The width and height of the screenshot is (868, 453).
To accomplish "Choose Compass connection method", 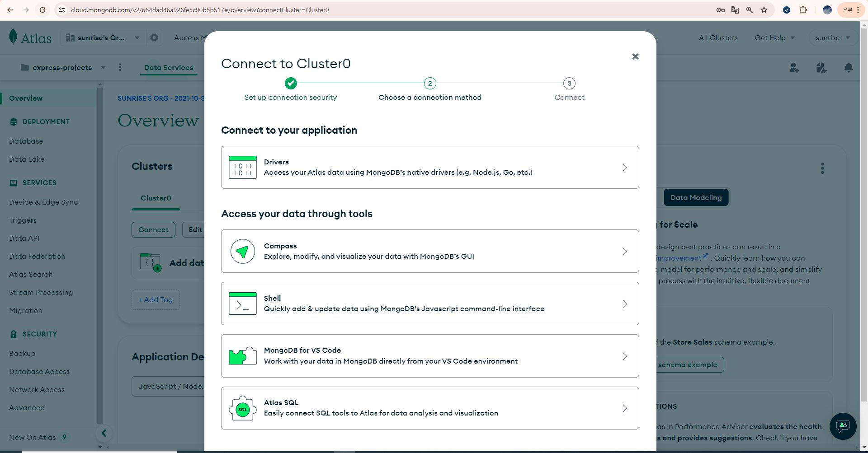I will [430, 251].
